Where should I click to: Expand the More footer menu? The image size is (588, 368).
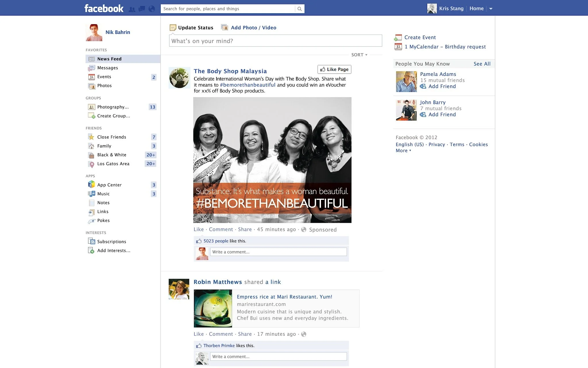tap(403, 151)
